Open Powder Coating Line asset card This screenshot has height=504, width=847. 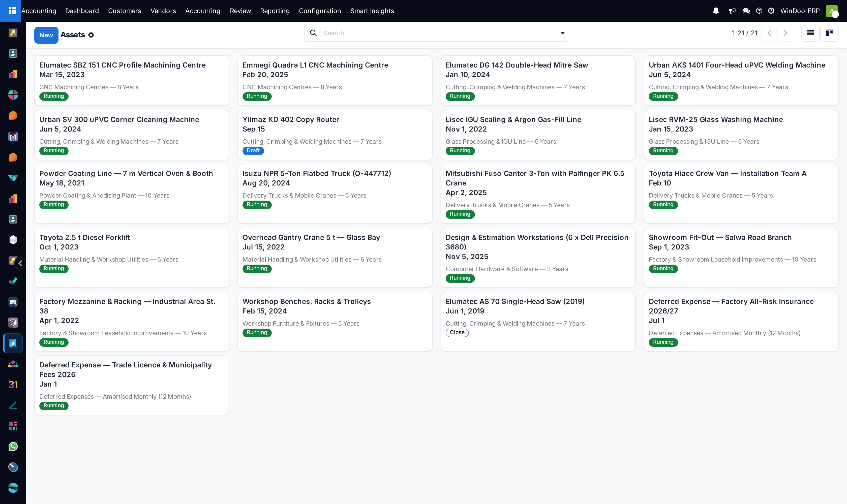tap(132, 194)
